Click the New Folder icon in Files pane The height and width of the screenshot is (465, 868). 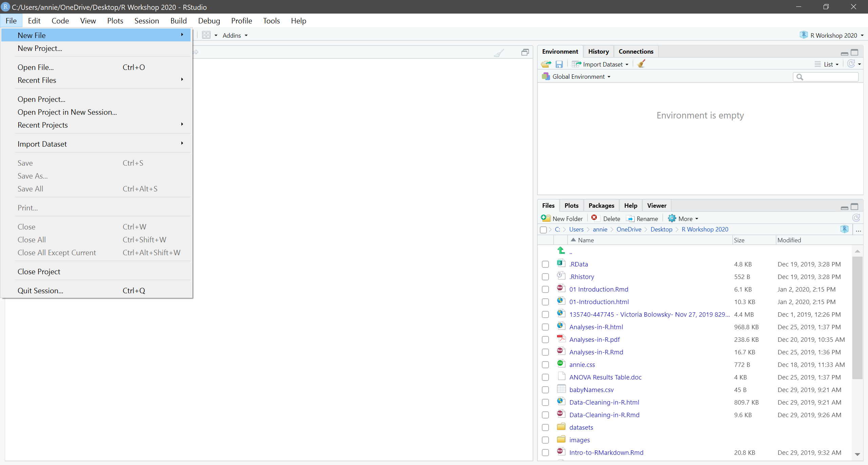coord(546,218)
